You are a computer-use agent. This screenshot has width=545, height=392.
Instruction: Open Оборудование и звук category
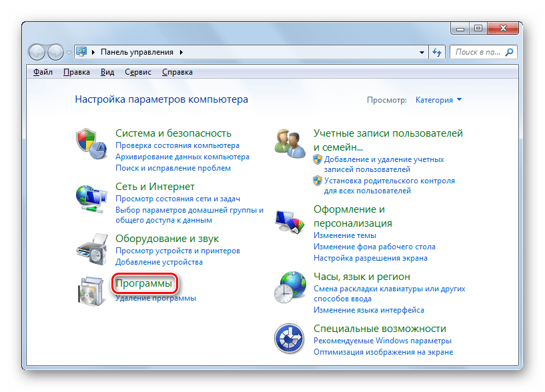point(167,239)
